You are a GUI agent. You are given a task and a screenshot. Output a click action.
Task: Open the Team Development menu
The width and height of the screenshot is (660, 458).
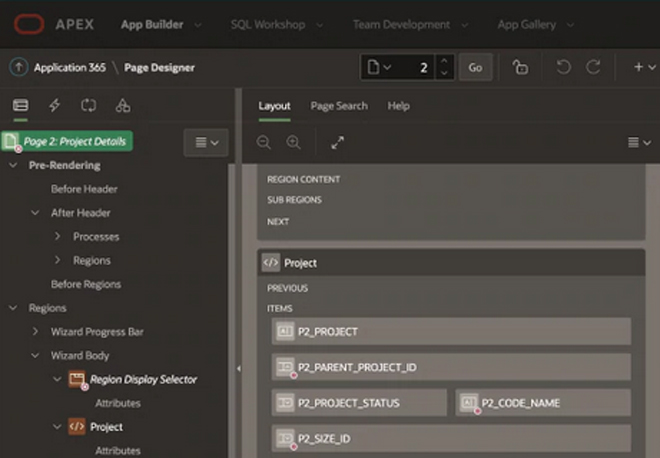pyautogui.click(x=401, y=24)
